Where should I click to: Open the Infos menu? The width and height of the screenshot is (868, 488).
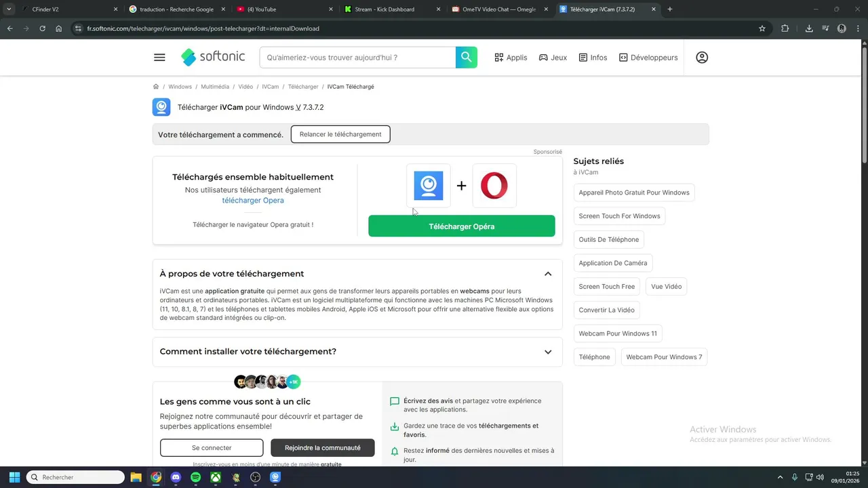[x=593, y=58]
